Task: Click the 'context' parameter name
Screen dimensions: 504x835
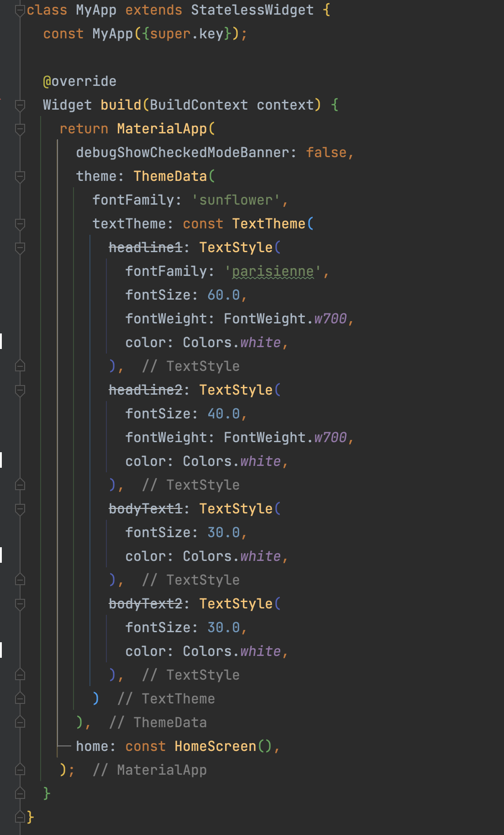Action: tap(285, 105)
